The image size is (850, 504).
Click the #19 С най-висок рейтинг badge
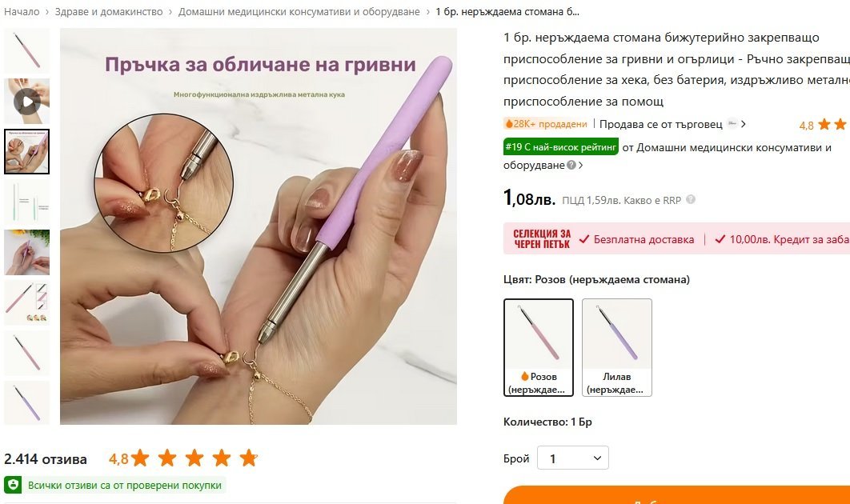click(x=560, y=147)
